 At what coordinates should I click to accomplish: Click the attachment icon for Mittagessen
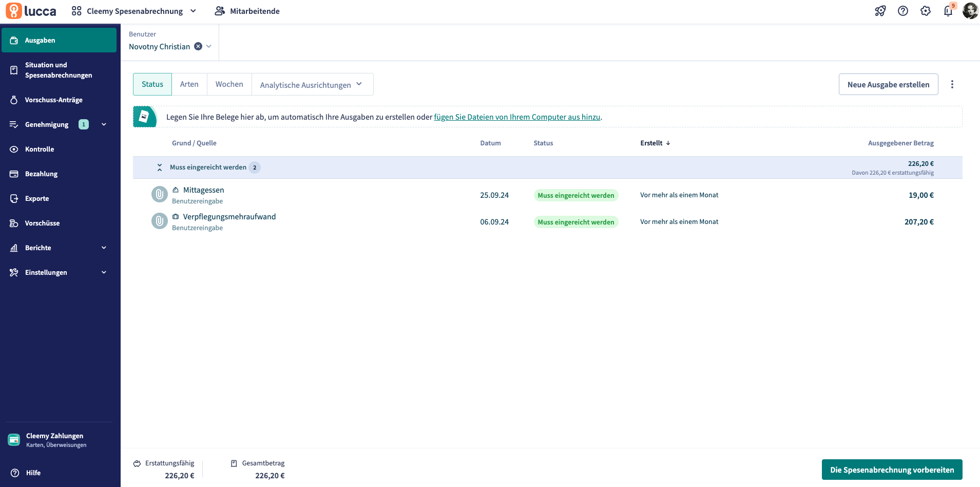160,195
